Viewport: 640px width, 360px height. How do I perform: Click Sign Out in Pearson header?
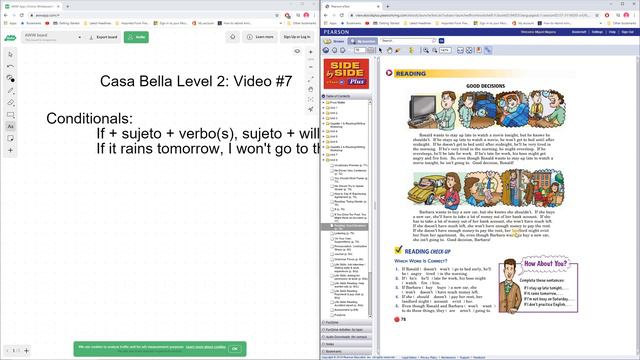pyautogui.click(x=627, y=32)
